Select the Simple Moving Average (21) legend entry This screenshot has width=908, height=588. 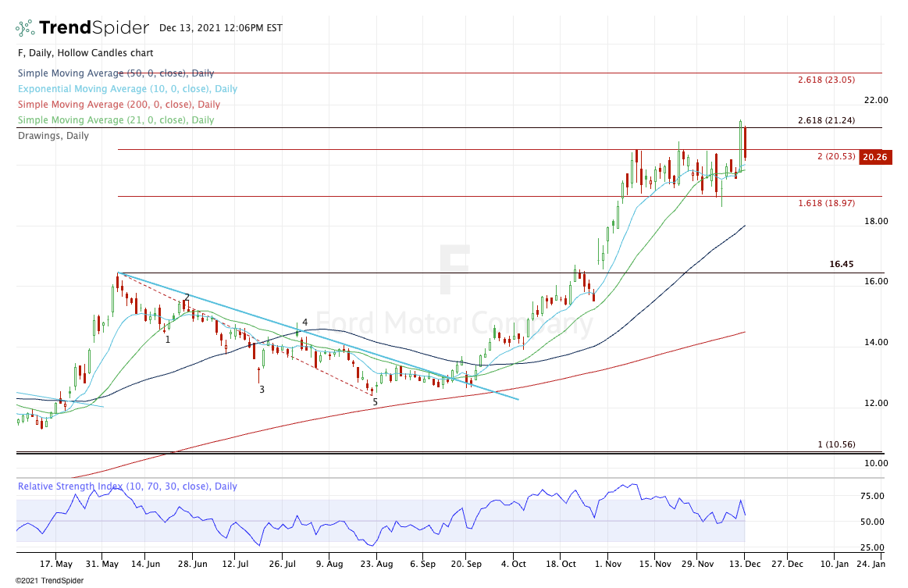116,120
